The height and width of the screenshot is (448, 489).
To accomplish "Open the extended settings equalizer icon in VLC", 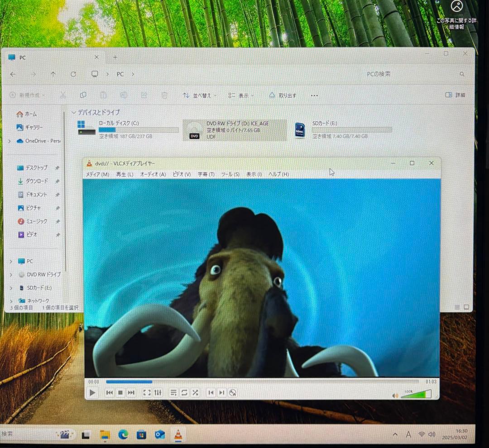I will [158, 393].
